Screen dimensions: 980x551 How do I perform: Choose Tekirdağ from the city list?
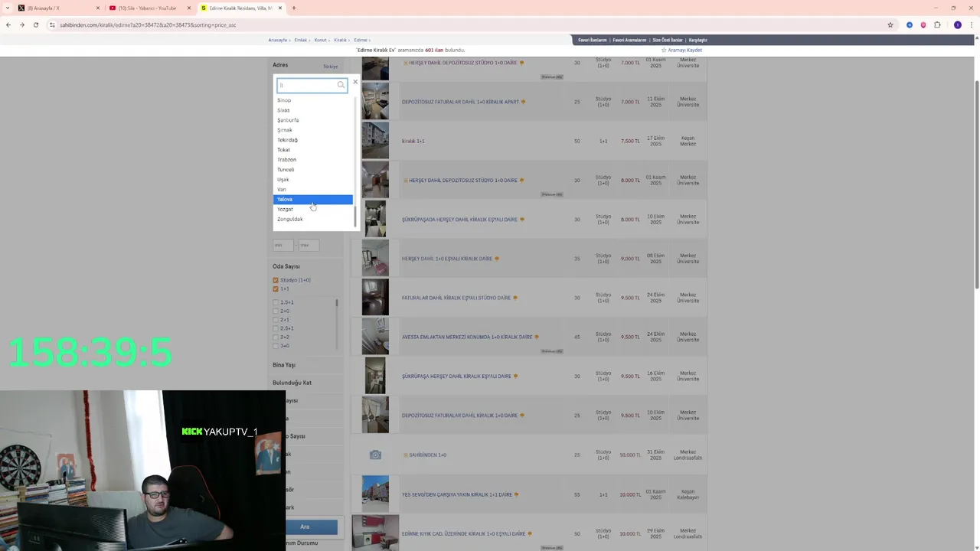[312, 140]
